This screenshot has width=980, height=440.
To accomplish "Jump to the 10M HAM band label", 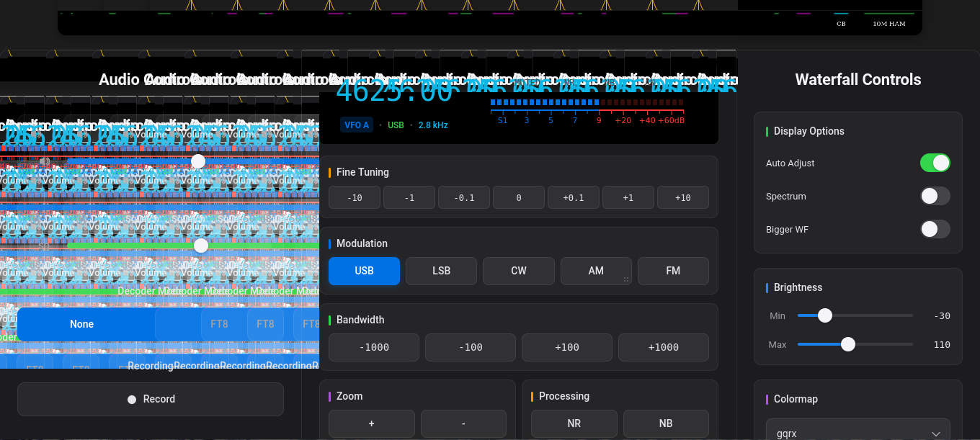I will click(888, 24).
